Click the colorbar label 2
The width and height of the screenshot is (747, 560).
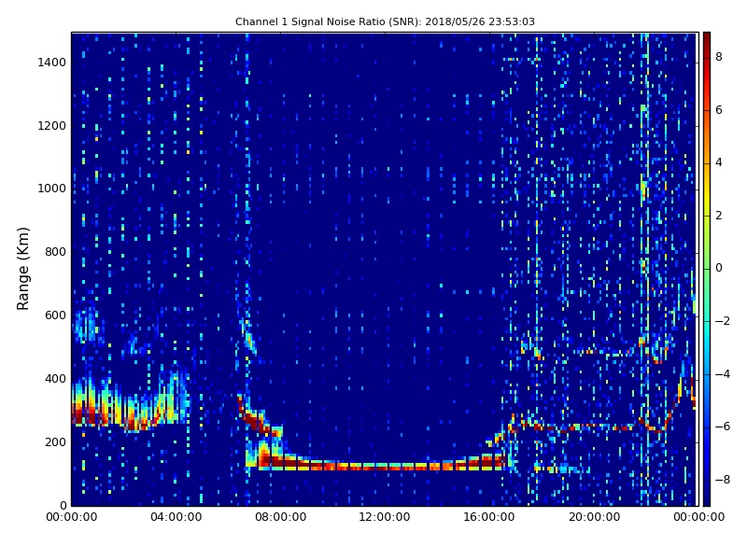click(719, 216)
